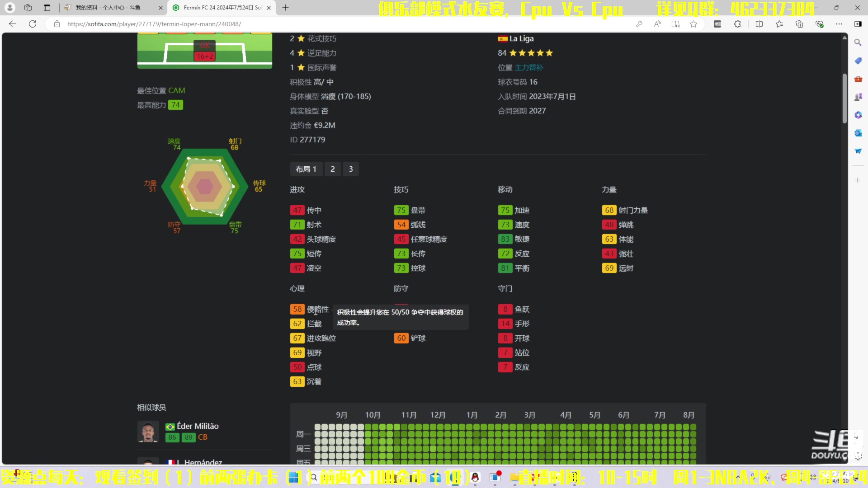Open the browser profile icon

pyautogui.click(x=10, y=8)
